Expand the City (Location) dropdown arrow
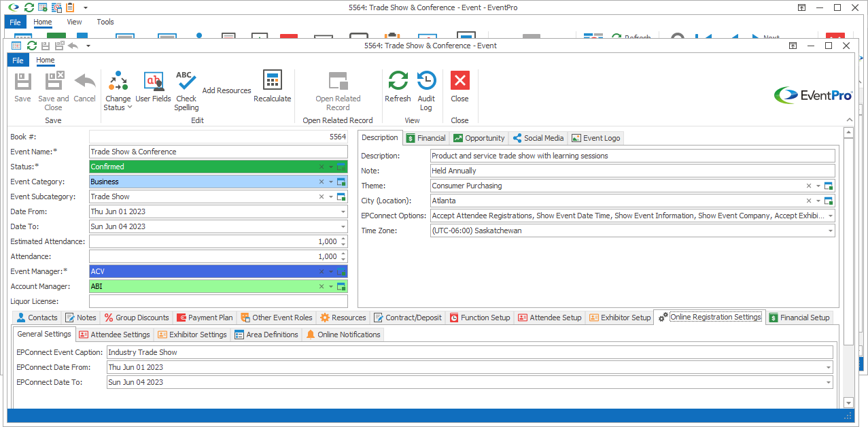868x427 pixels. pyautogui.click(x=818, y=201)
